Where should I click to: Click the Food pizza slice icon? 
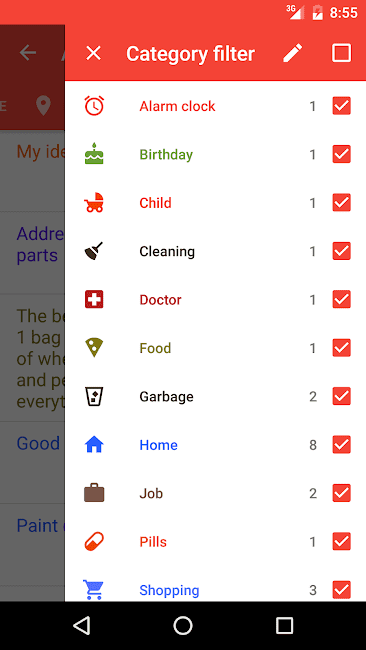point(94,347)
